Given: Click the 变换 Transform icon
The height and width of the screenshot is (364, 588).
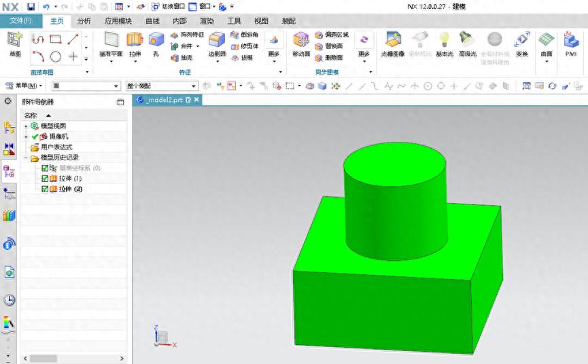Looking at the screenshot, I should click(521, 39).
